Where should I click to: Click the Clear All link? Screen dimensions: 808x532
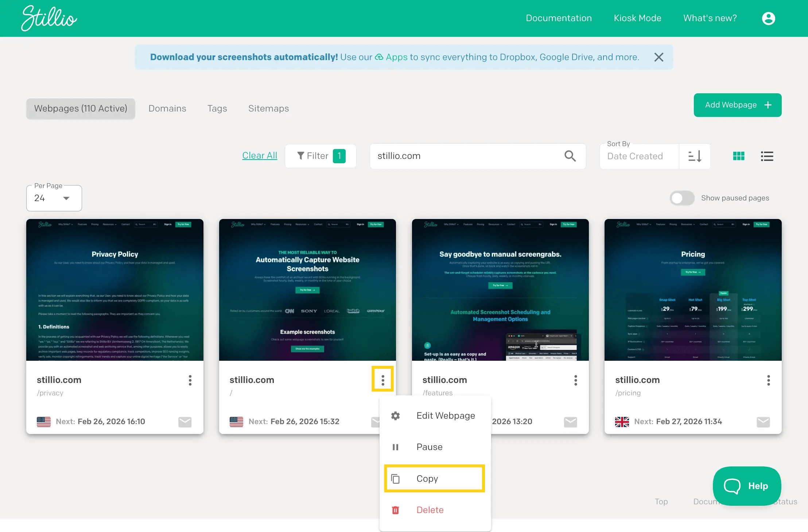[260, 156]
